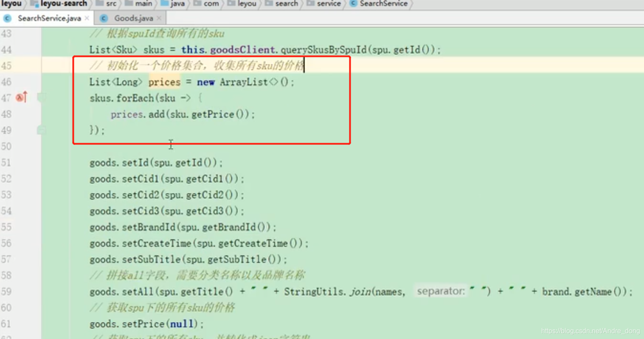
Task: Click 'querySkusBySpuId' method call on line 44
Action: point(323,50)
